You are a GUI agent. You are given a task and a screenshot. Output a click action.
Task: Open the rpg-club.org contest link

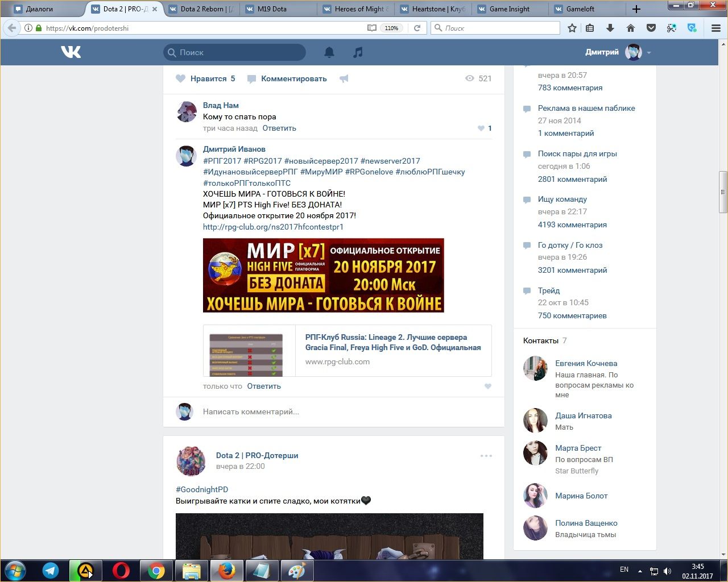273,227
